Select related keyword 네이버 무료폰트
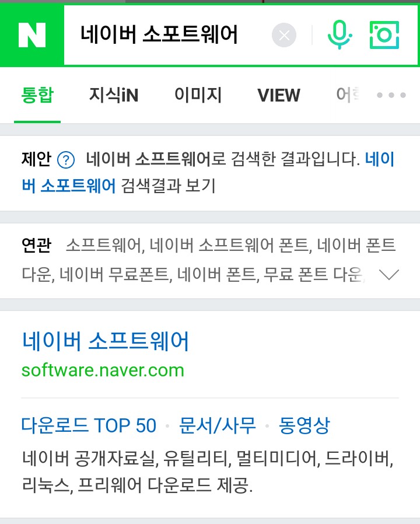The width and height of the screenshot is (420, 524). click(x=114, y=275)
